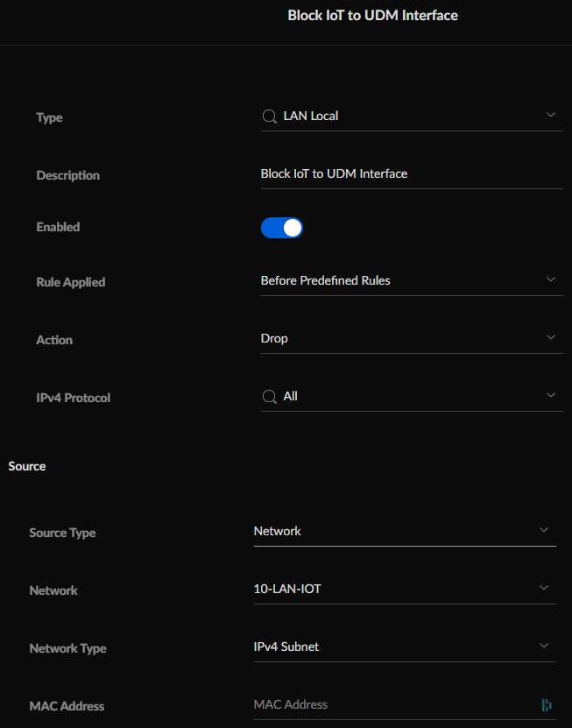Open the Source Type dropdown showing Network

pyautogui.click(x=404, y=531)
